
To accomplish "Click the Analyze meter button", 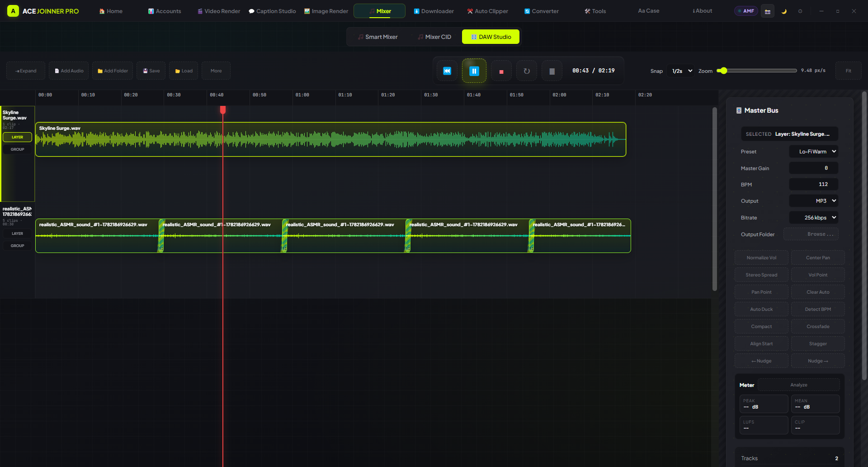I will click(x=799, y=385).
